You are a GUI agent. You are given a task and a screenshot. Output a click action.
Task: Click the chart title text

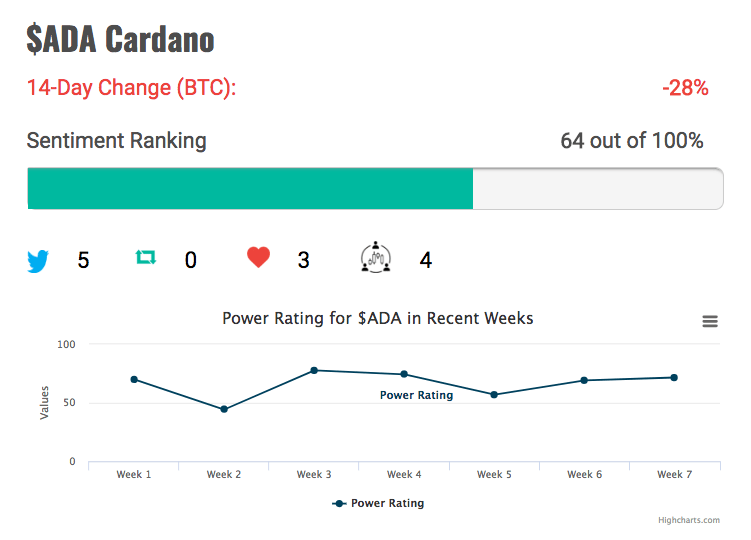[x=377, y=319]
